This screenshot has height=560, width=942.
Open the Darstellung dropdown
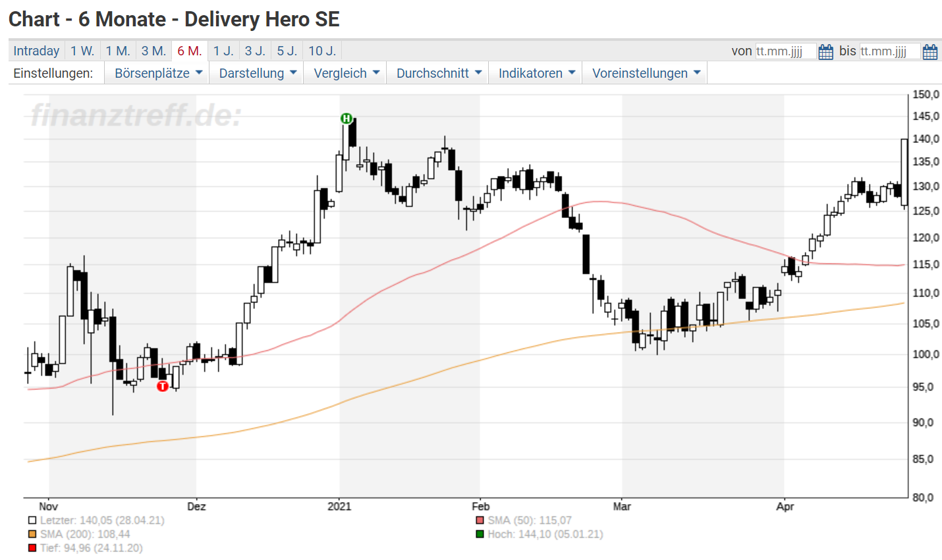(x=258, y=73)
